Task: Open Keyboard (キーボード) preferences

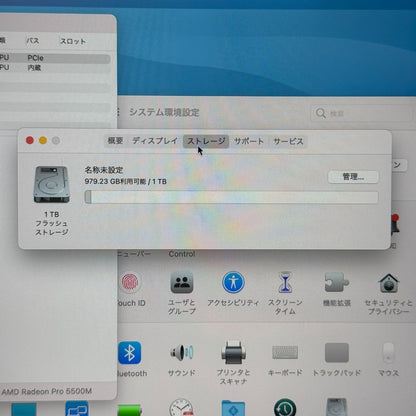Action: [285, 353]
